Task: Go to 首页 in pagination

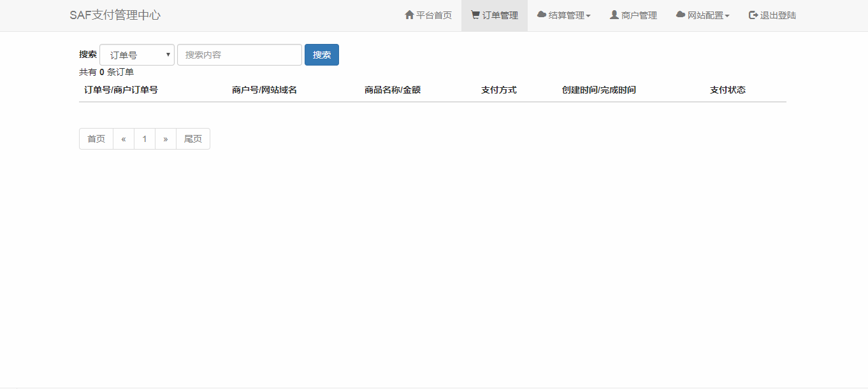Action: tap(96, 139)
